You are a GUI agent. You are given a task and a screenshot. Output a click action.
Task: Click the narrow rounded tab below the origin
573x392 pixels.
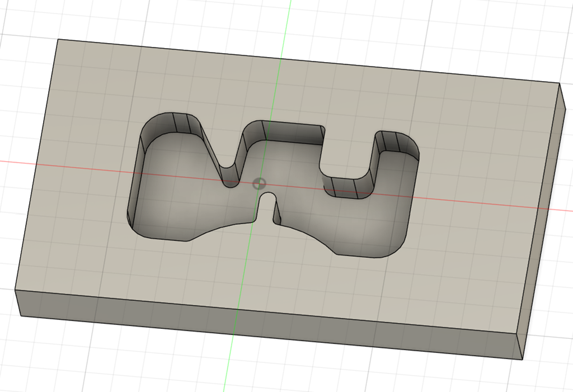click(x=269, y=207)
